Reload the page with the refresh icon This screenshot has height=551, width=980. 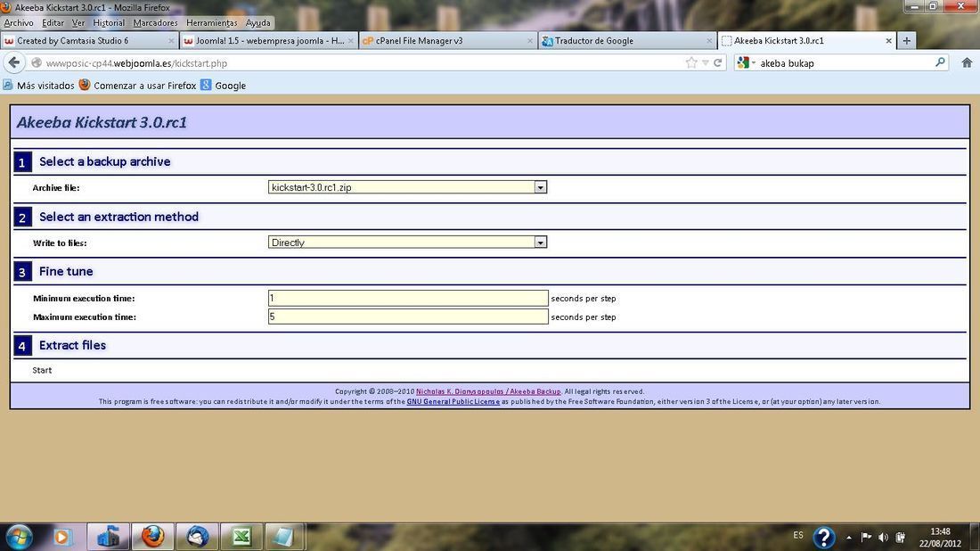click(718, 62)
